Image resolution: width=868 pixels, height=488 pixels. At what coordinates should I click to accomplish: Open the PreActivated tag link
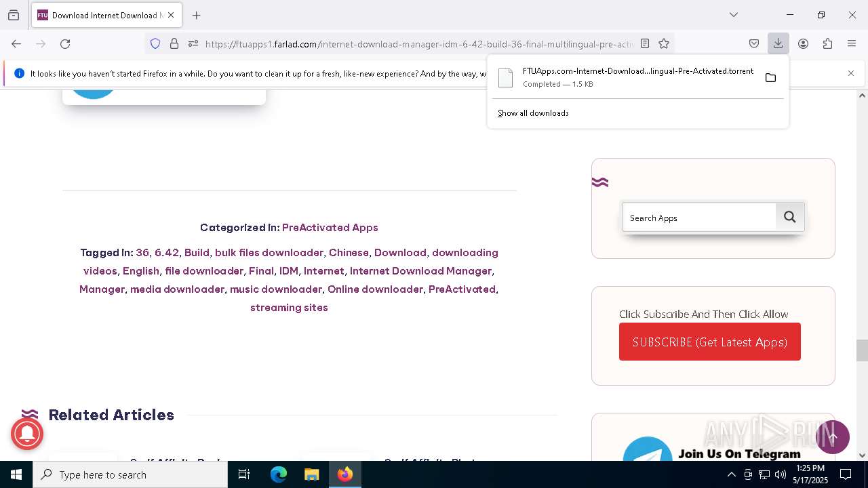click(x=462, y=289)
